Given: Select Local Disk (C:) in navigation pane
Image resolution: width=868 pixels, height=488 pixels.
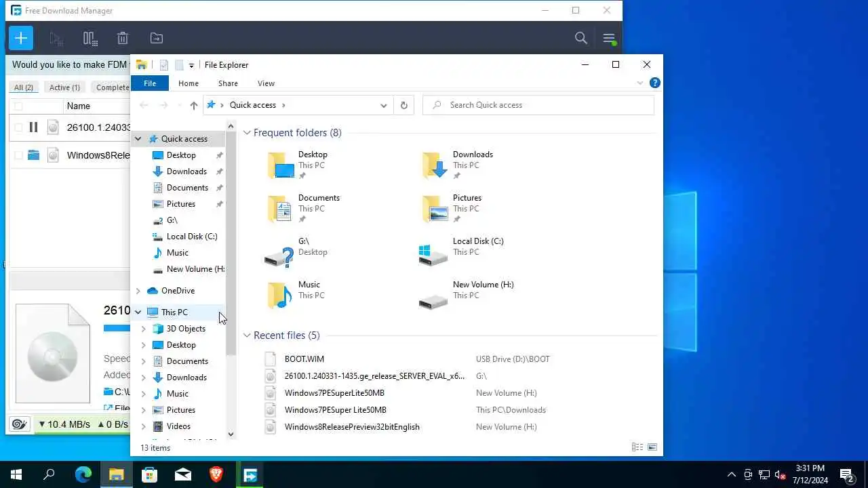Looking at the screenshot, I should (192, 237).
